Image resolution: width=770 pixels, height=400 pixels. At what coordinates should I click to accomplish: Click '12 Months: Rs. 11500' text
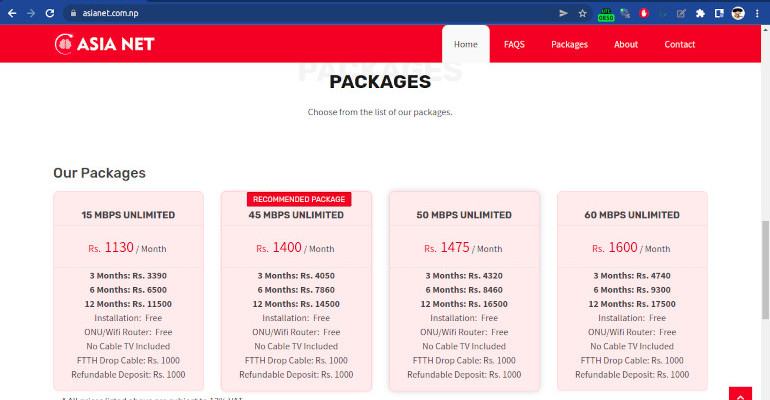point(128,304)
